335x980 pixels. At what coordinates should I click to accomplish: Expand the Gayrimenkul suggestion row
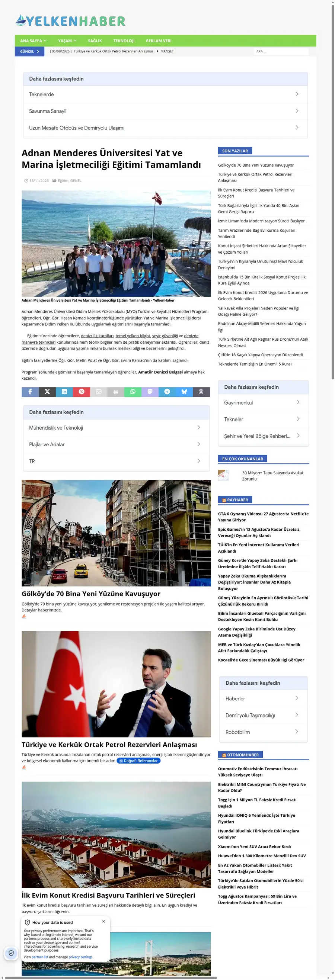point(264,402)
